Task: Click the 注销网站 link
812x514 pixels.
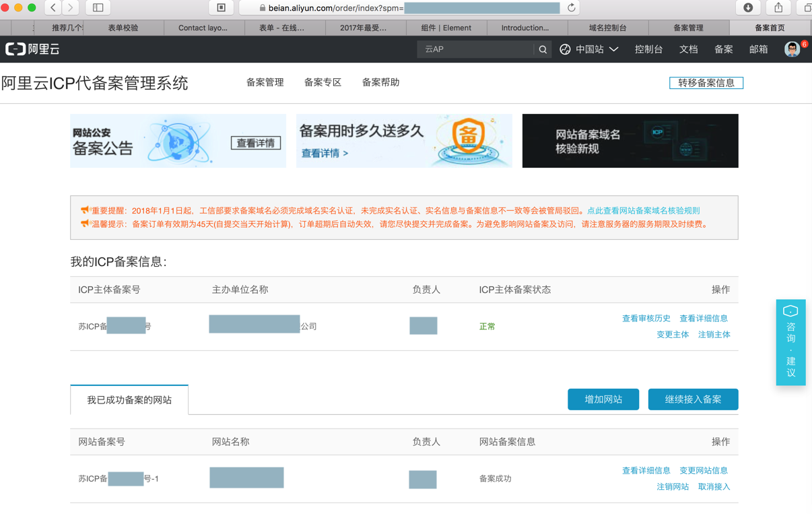Action: [673, 487]
